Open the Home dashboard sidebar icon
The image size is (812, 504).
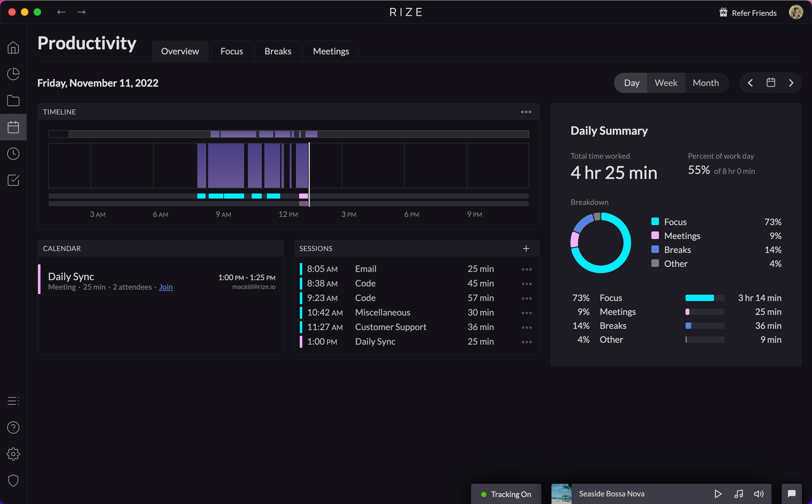(x=13, y=47)
